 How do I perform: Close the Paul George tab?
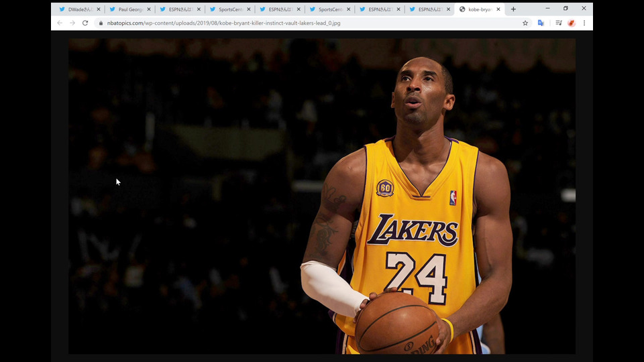[x=149, y=9]
